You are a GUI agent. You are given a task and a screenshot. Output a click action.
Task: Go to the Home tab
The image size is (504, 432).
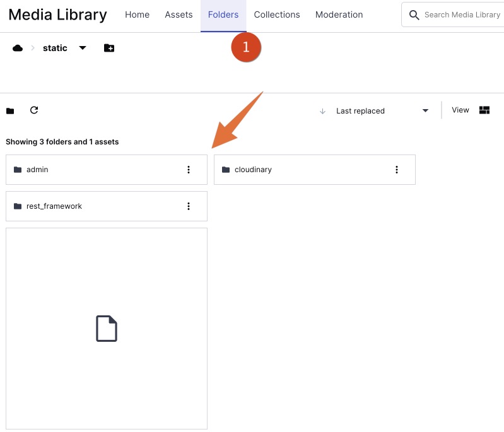(138, 15)
